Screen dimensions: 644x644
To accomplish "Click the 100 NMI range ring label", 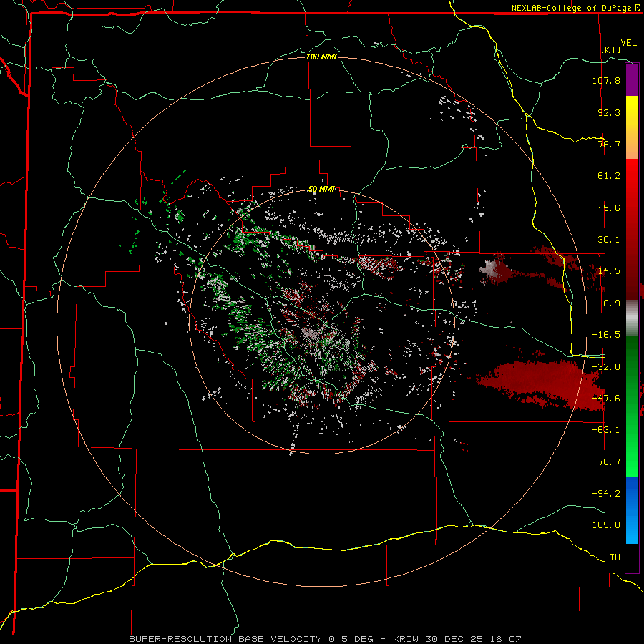I will coord(321,57).
